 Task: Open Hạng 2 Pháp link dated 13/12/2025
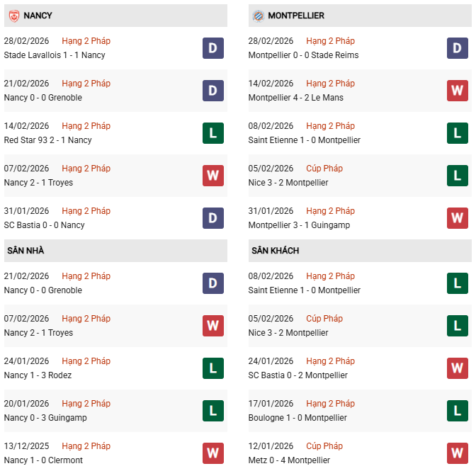(x=86, y=446)
